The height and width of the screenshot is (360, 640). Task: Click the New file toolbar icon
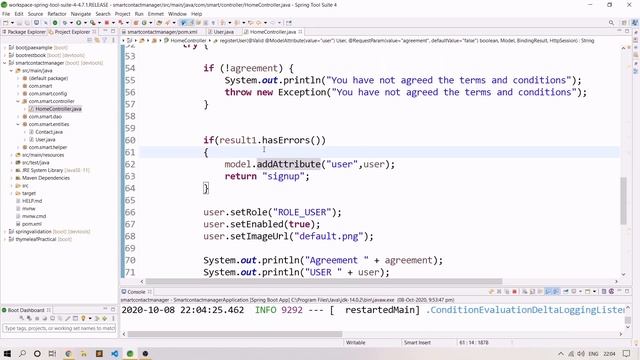(x=6, y=23)
